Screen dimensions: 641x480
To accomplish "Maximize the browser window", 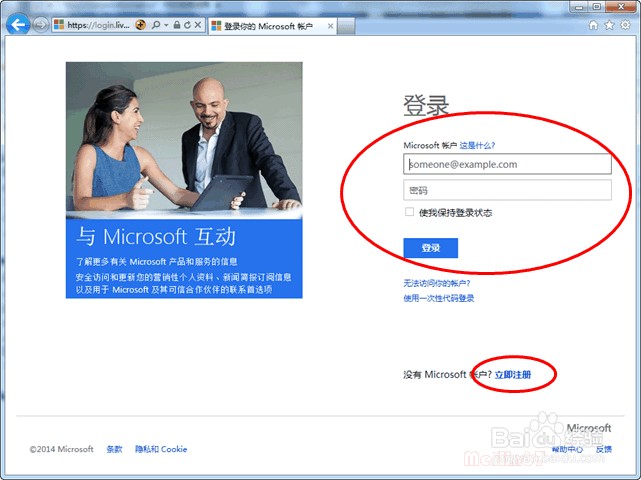I will tap(597, 7).
